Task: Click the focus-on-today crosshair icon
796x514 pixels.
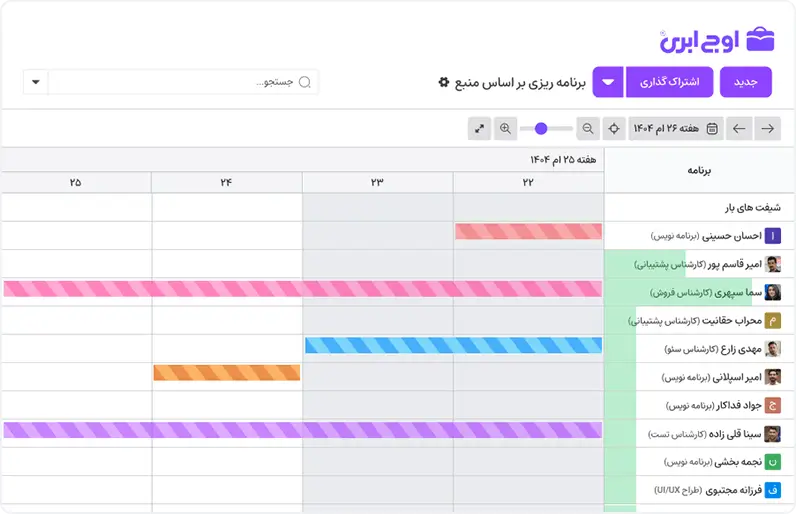Action: (614, 128)
